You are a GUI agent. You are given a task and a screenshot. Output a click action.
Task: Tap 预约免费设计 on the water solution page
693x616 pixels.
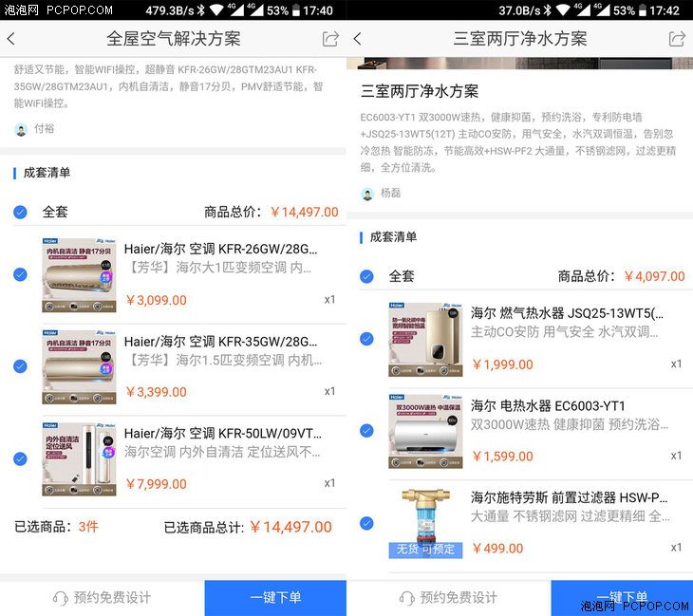449,598
